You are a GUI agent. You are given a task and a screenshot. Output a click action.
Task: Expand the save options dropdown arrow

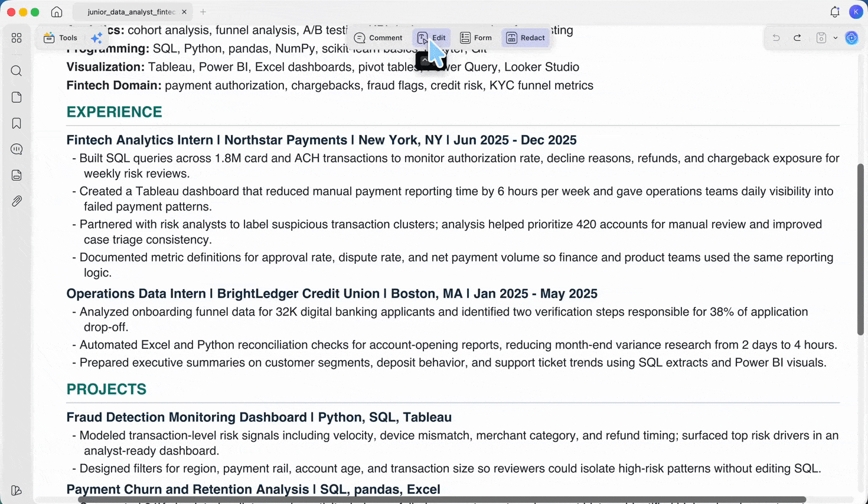coord(836,38)
